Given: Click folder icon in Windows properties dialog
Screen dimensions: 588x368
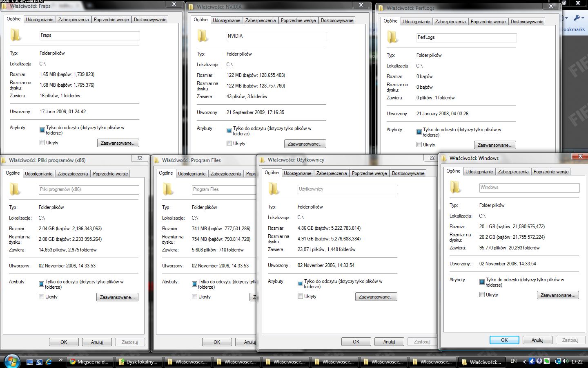Looking at the screenshot, I should 456,187.
